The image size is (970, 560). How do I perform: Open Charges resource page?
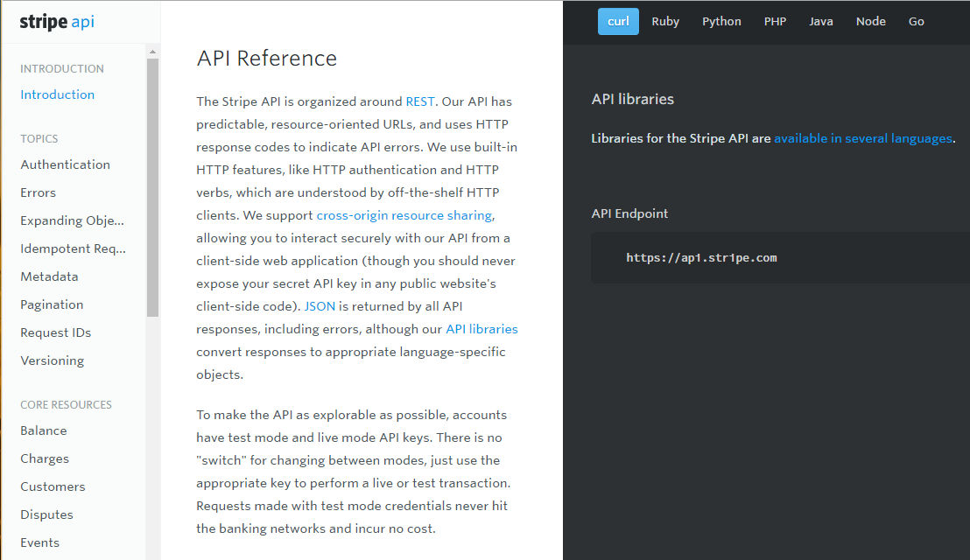[x=45, y=458]
